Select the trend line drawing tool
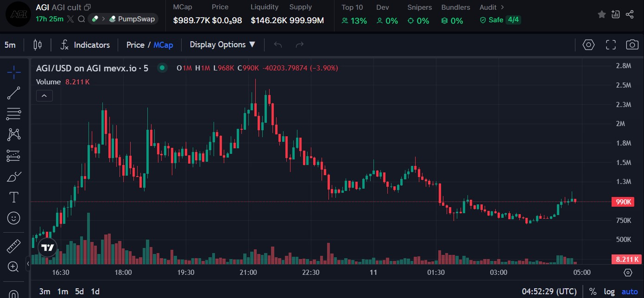This screenshot has width=644, height=298. point(14,93)
